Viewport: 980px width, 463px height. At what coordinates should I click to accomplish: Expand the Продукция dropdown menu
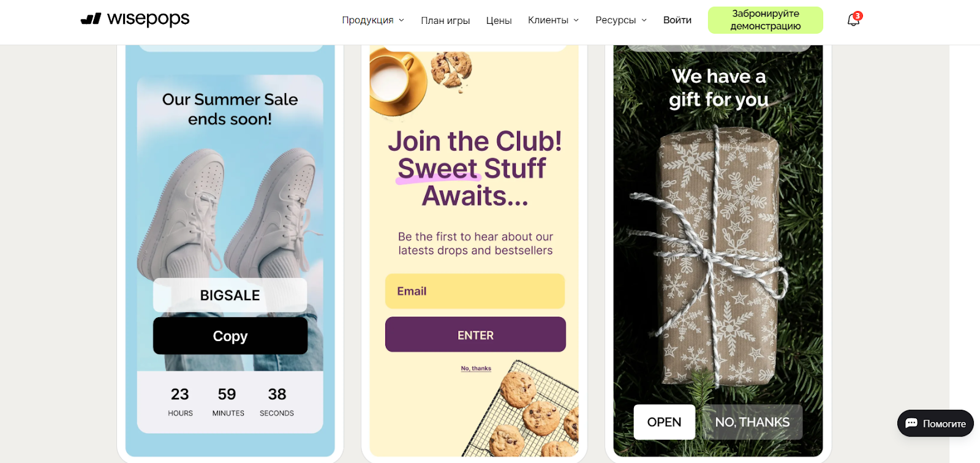point(373,20)
